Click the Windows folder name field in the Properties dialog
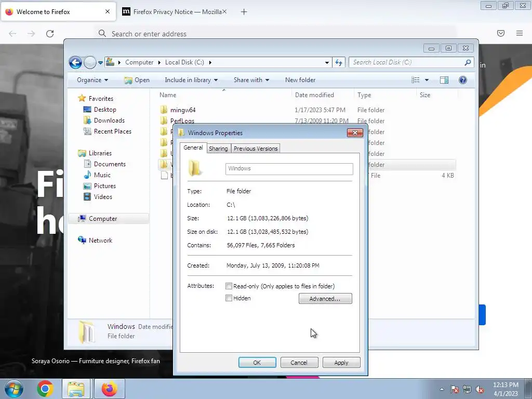 coord(289,169)
